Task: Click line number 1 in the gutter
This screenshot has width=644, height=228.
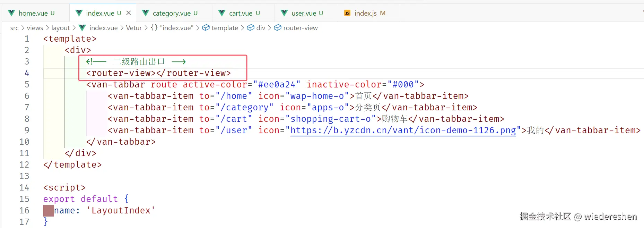Action: [x=27, y=39]
